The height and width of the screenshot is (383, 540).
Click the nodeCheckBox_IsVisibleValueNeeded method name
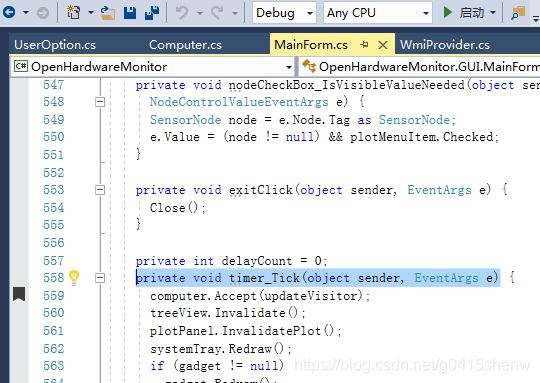pos(347,85)
